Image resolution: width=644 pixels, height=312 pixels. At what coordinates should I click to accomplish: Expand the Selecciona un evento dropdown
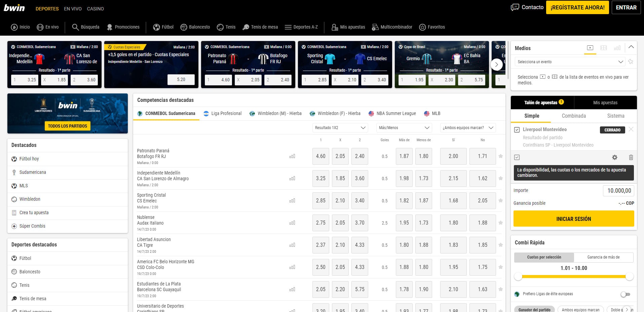[x=570, y=62]
